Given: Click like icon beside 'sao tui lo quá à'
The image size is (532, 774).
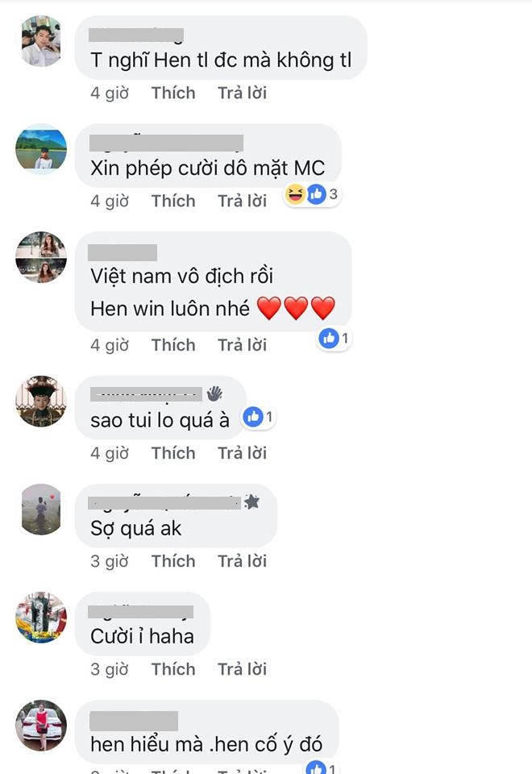Looking at the screenshot, I should click(253, 417).
